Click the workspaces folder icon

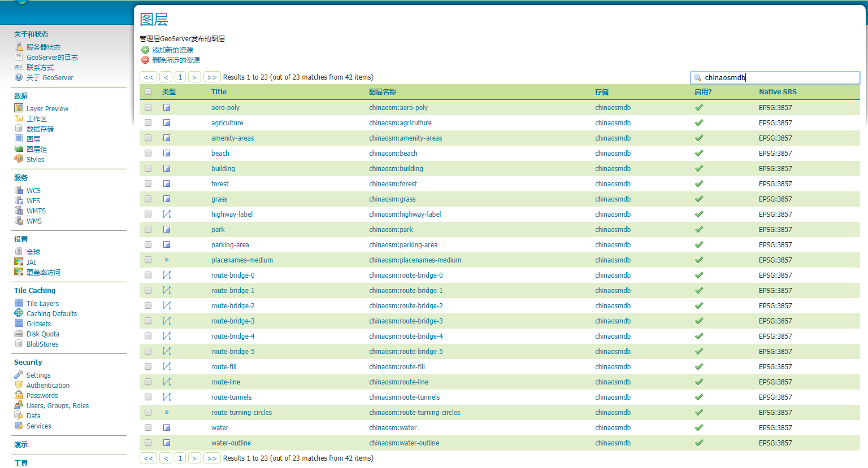click(x=19, y=119)
